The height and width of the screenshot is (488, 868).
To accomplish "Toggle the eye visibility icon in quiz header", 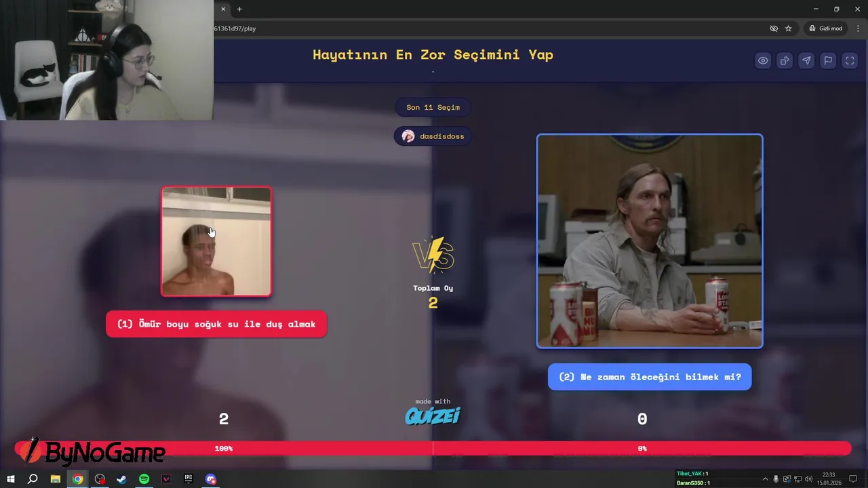I will 763,60.
